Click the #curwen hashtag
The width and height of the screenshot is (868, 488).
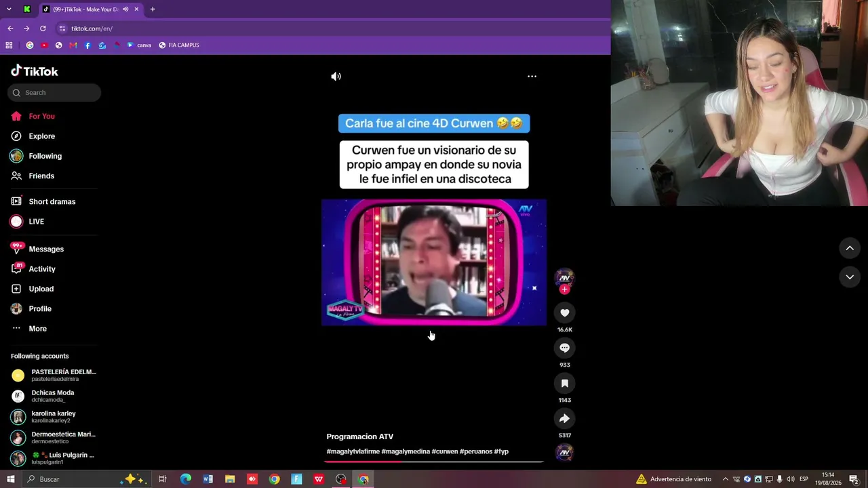pos(445,451)
